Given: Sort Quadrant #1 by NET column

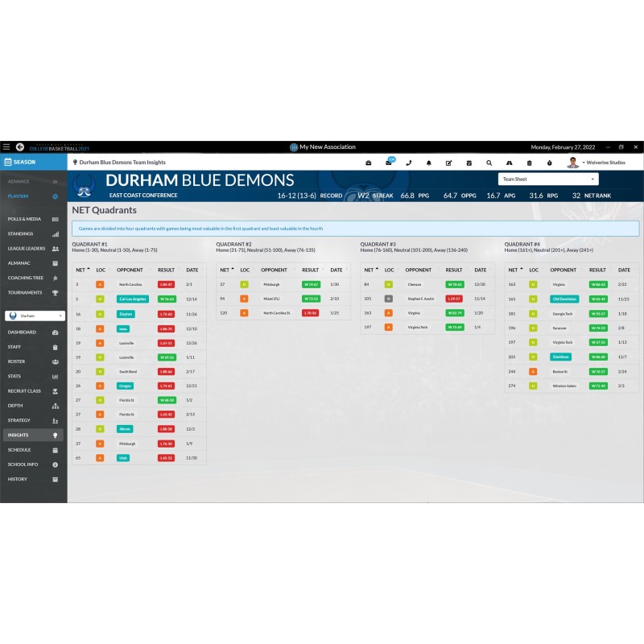Looking at the screenshot, I should 81,270.
